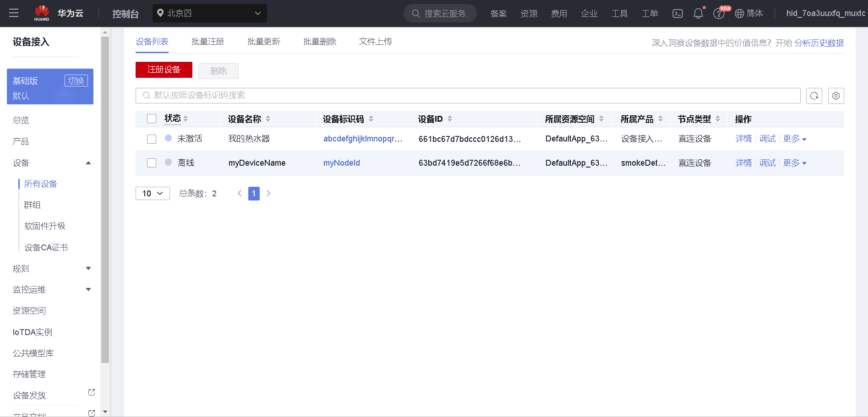868x417 pixels.
Task: Switch to the 批量更新 tab
Action: pos(264,42)
